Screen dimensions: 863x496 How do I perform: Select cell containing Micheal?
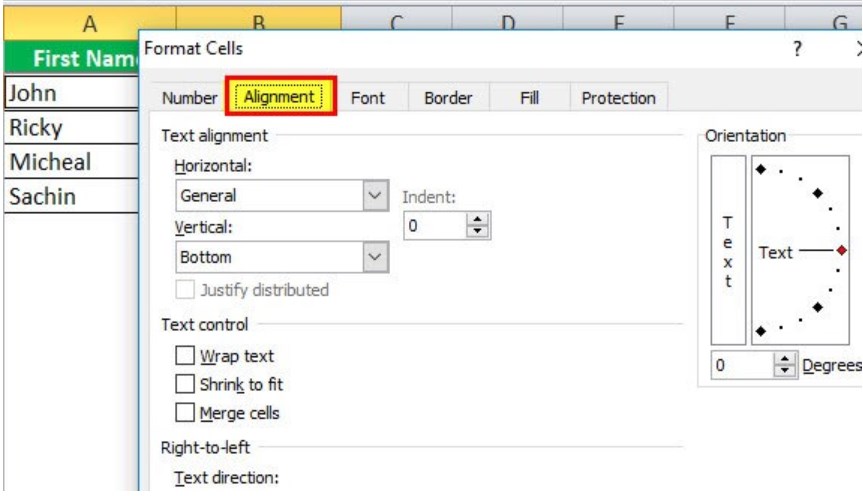click(x=72, y=162)
